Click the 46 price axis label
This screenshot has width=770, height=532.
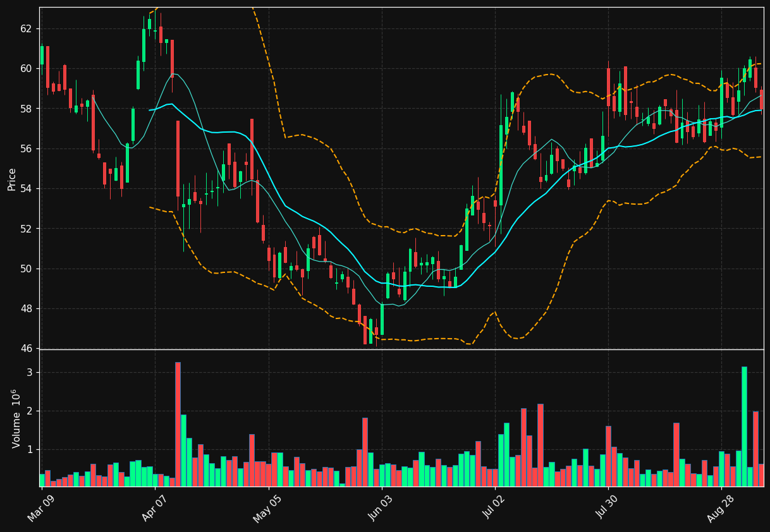[x=27, y=349]
